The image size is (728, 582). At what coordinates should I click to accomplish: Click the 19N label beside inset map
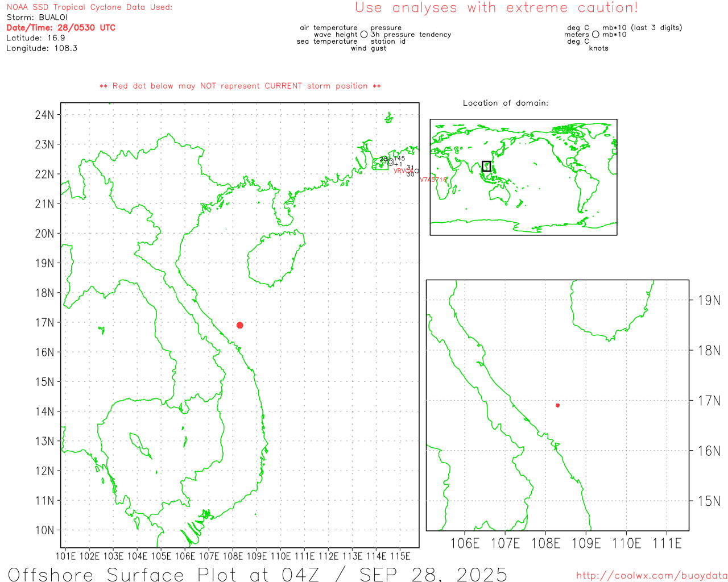[x=709, y=301]
